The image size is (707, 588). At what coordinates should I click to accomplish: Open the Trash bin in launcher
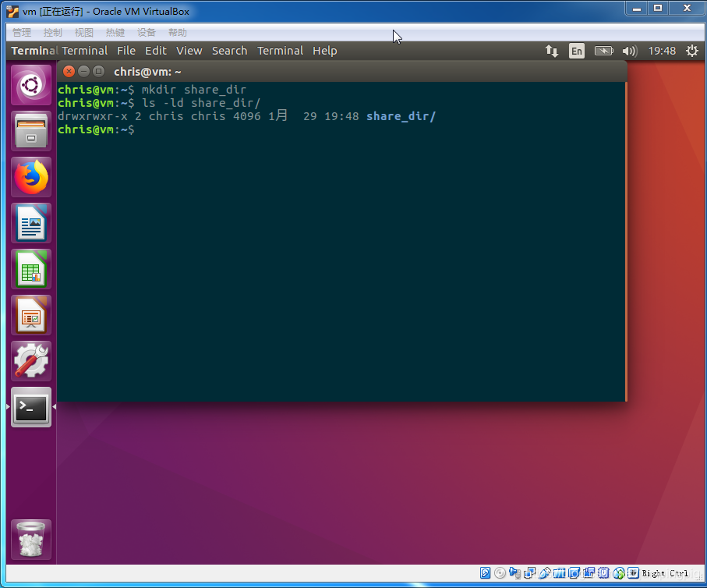pos(31,540)
